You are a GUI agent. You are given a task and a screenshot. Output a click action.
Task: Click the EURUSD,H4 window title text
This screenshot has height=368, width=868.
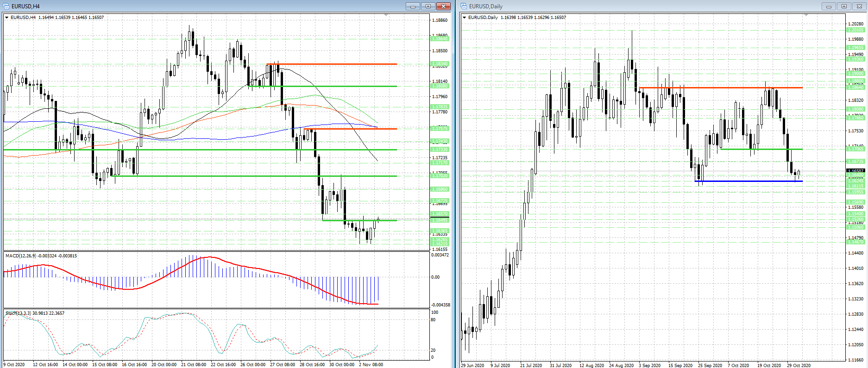click(25, 6)
